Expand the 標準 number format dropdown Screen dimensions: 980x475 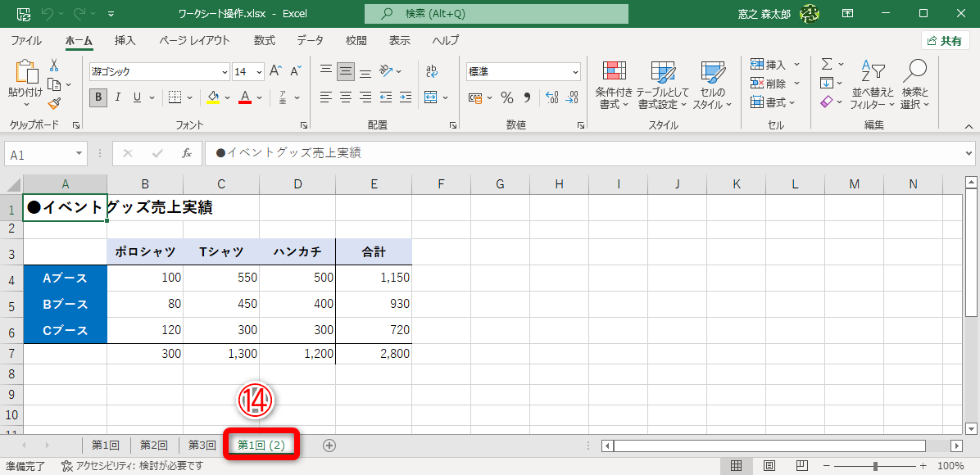click(574, 71)
